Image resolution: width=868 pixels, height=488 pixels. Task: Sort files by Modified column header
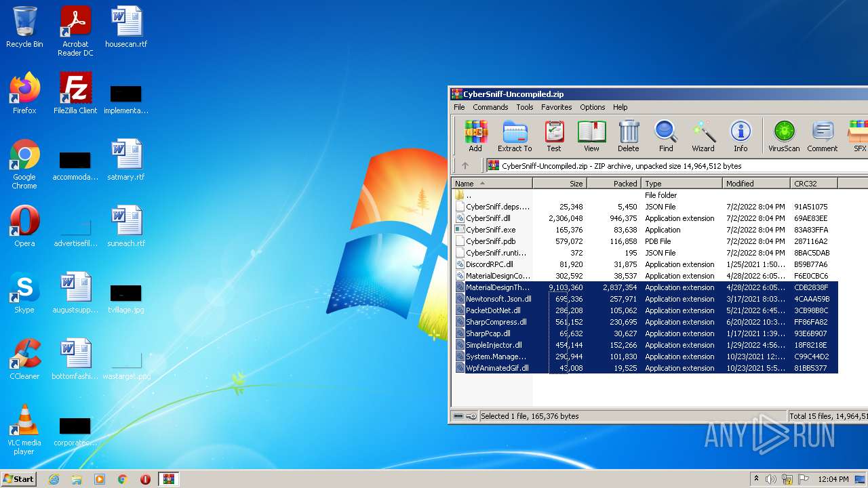[x=756, y=183]
